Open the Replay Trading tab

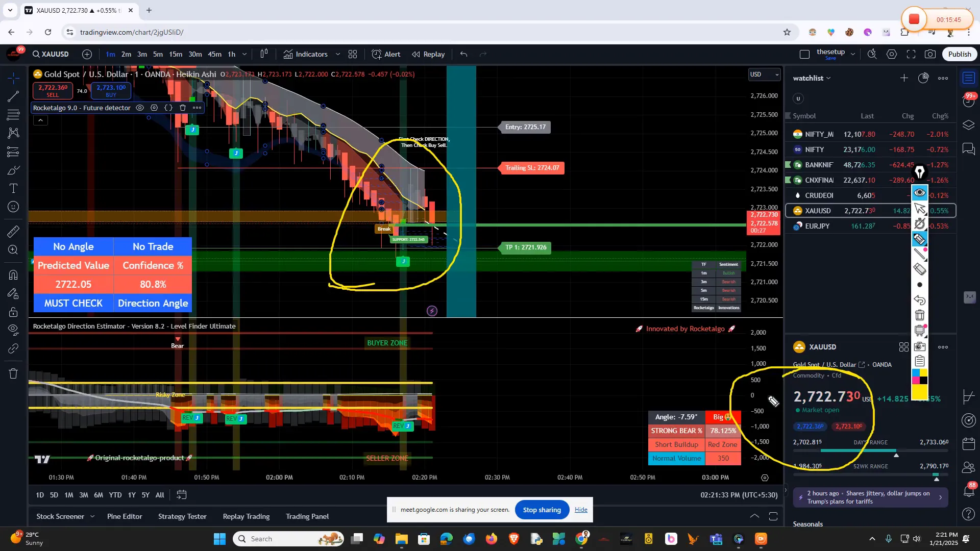246,516
